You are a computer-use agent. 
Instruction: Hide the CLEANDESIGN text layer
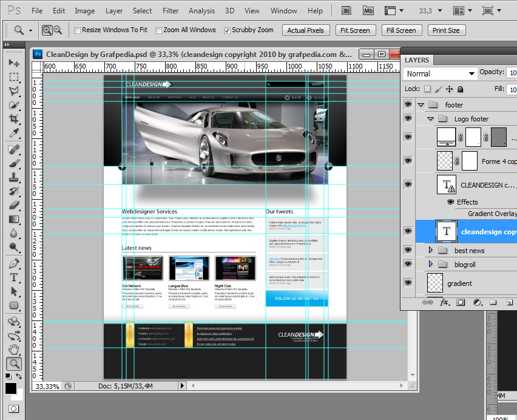408,185
